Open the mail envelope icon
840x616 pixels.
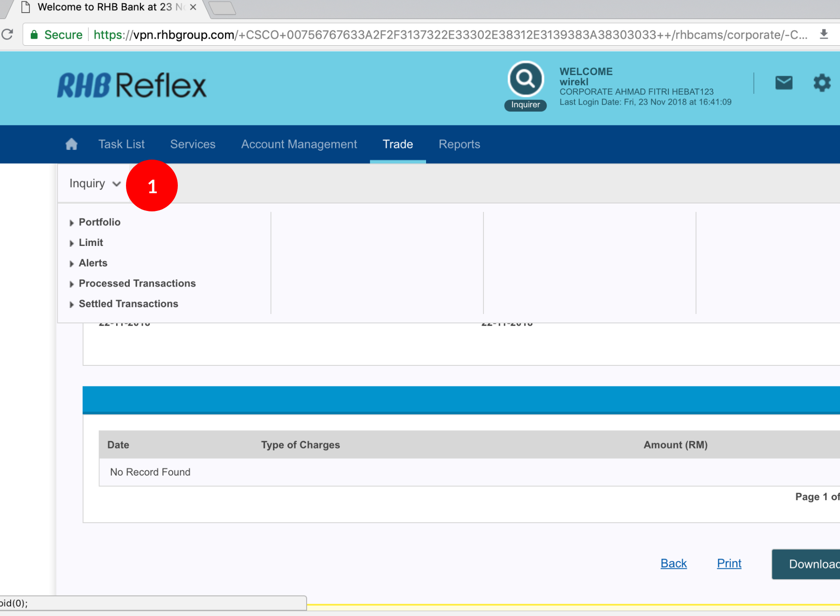[784, 83]
